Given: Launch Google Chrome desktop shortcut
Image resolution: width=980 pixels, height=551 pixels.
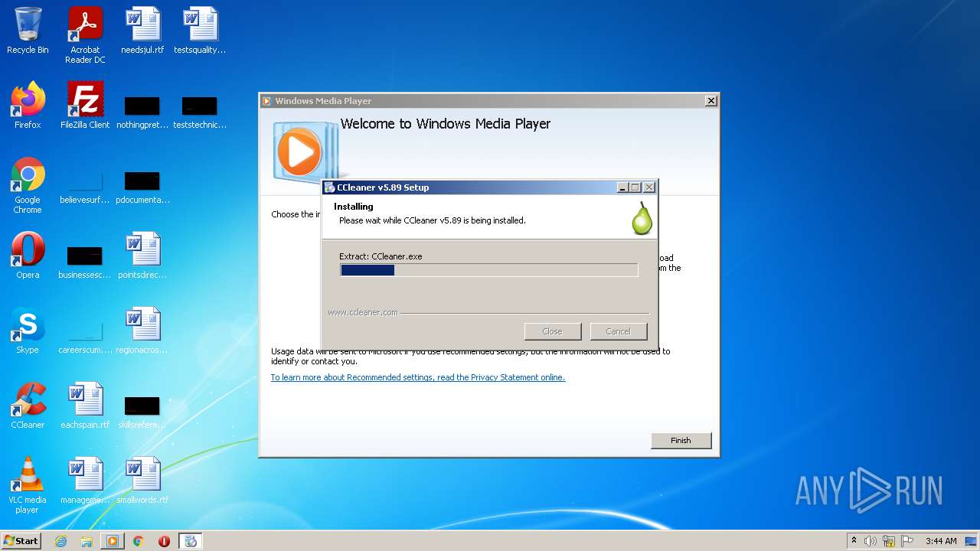Looking at the screenshot, I should [28, 185].
